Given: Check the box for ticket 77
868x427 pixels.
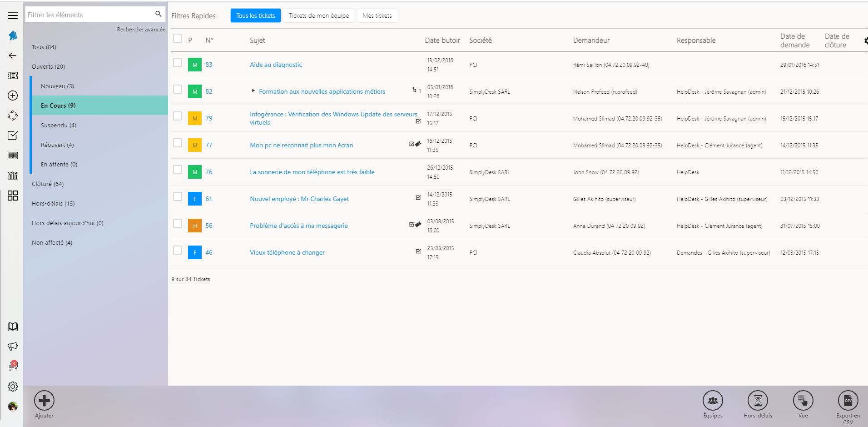Looking at the screenshot, I should point(178,143).
